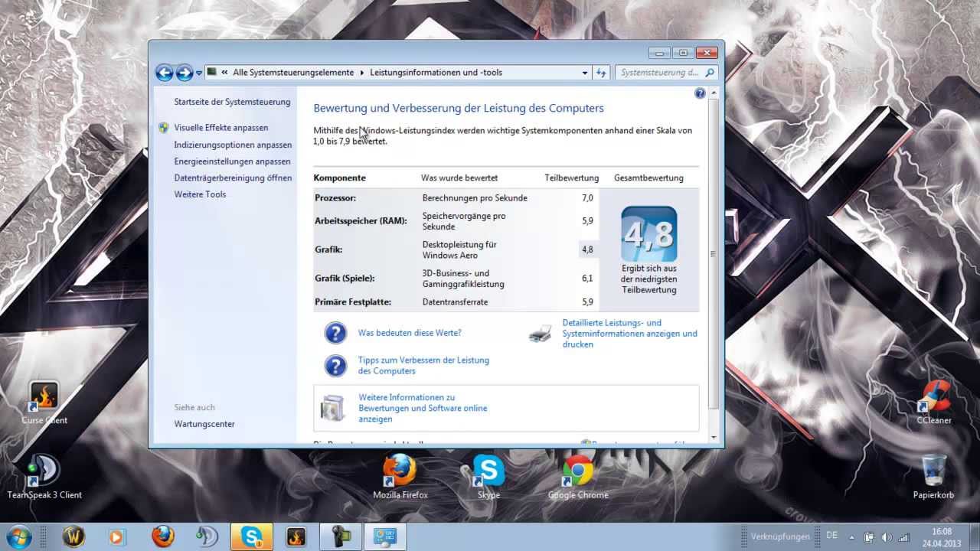
Task: Click scrollbar up arrow in window
Action: (x=714, y=92)
